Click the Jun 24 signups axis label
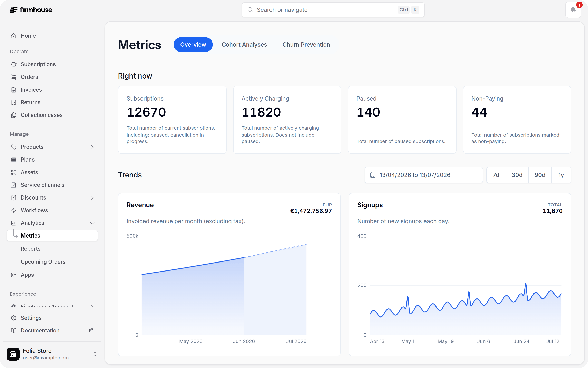This screenshot has height=368, width=588. point(521,341)
